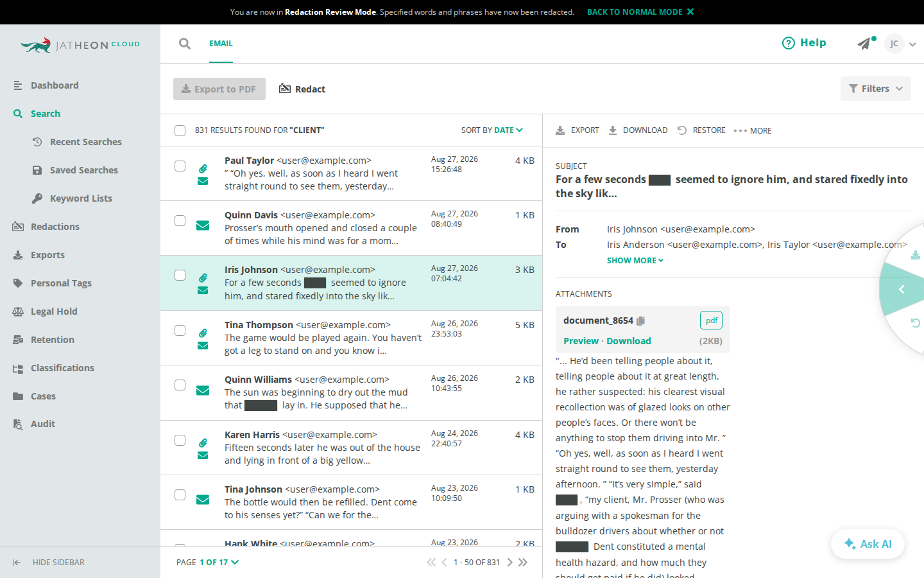Go to the last results page
Screen dimensions: 924x578
coord(523,562)
